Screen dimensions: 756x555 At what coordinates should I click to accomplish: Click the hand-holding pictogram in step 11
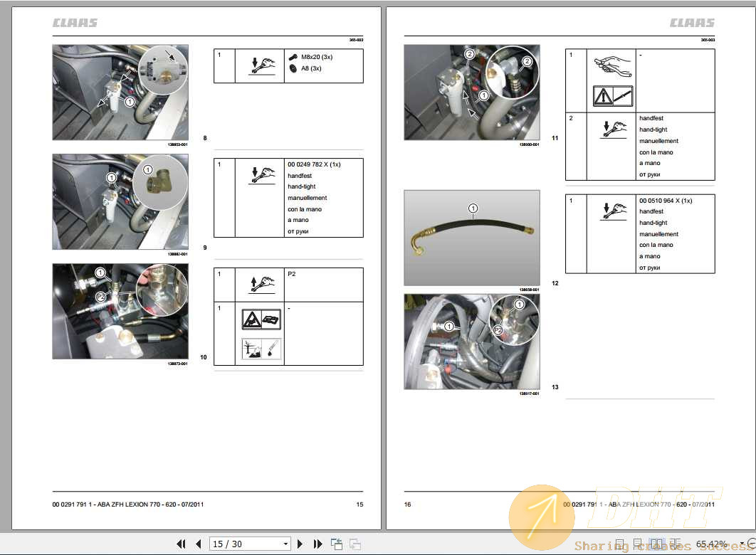click(612, 66)
